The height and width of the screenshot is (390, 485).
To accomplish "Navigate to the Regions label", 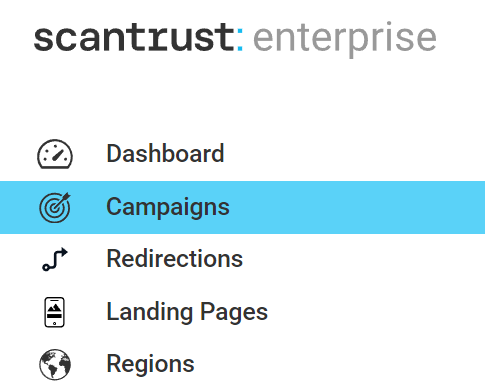I will (x=150, y=364).
